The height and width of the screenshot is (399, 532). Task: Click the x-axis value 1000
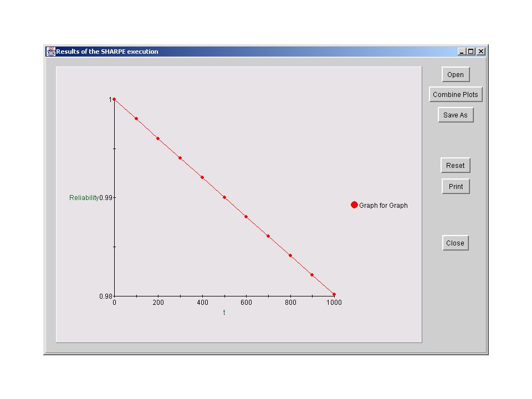pyautogui.click(x=334, y=303)
